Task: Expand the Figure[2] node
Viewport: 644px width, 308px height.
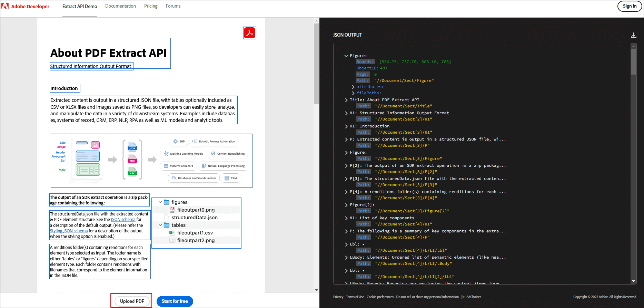Action: 346,205
